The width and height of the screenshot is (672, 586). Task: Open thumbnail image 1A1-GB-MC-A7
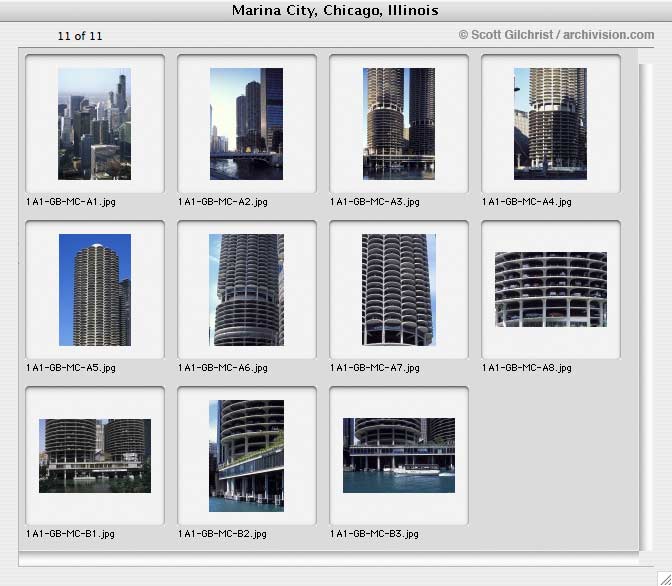tap(399, 290)
